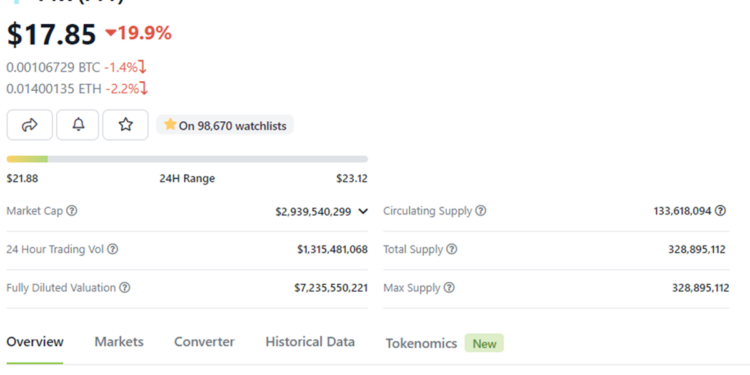Click the 0.00106729 BTC value
This screenshot has width=750, height=375.
(53, 67)
